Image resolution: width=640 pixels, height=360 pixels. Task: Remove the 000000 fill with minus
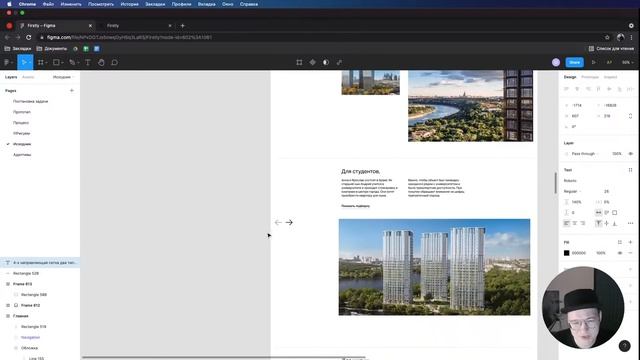631,253
